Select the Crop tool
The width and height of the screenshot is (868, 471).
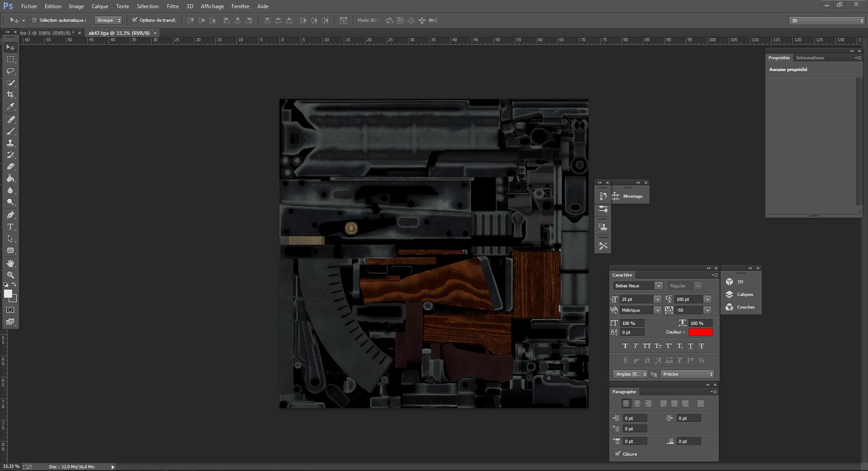point(10,95)
